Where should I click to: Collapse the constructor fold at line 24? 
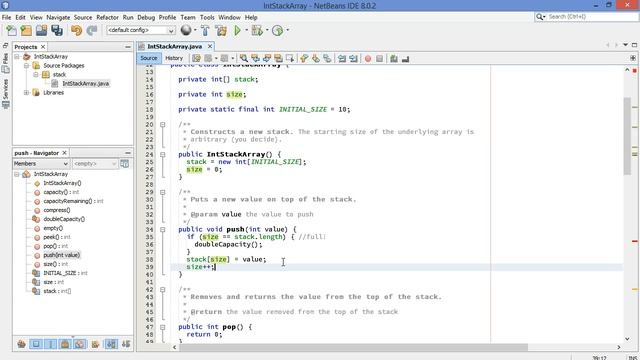(x=162, y=155)
